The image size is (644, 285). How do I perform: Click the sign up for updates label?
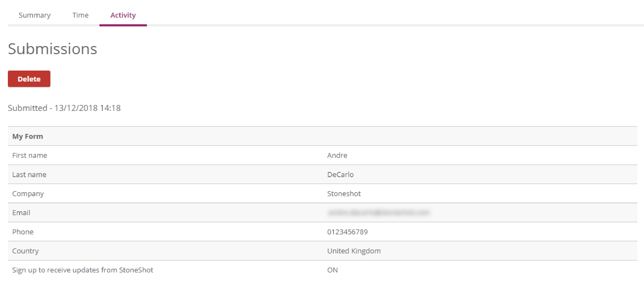[x=83, y=270]
